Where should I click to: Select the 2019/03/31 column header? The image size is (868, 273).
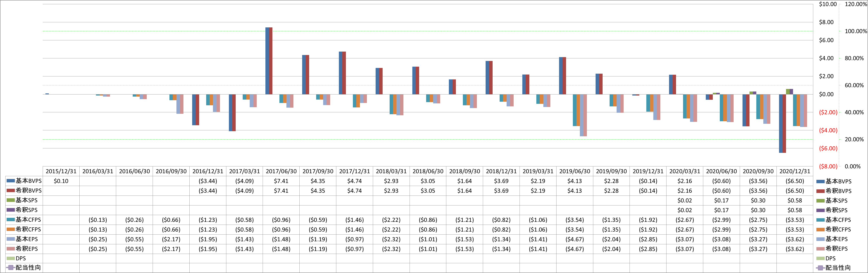pyautogui.click(x=538, y=171)
